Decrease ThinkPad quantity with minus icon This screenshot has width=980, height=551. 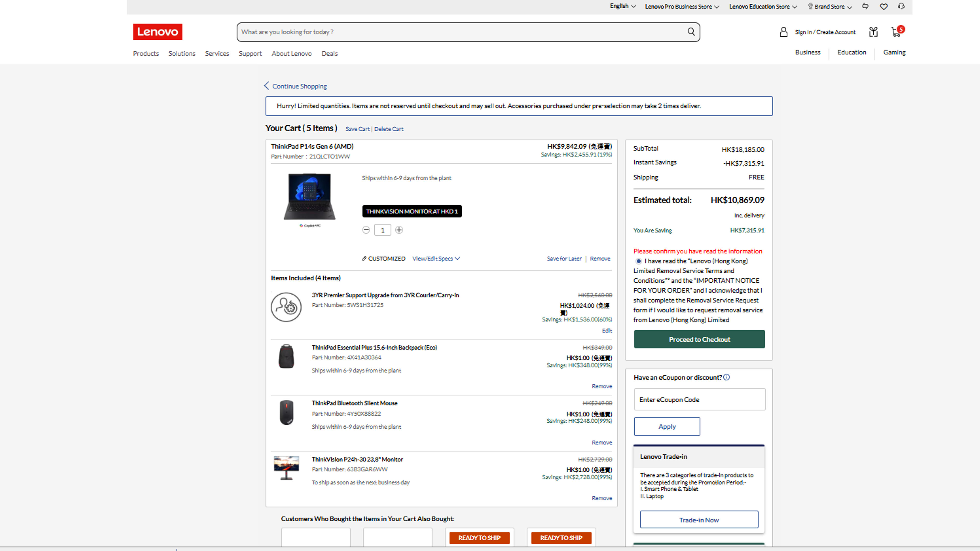pyautogui.click(x=366, y=230)
